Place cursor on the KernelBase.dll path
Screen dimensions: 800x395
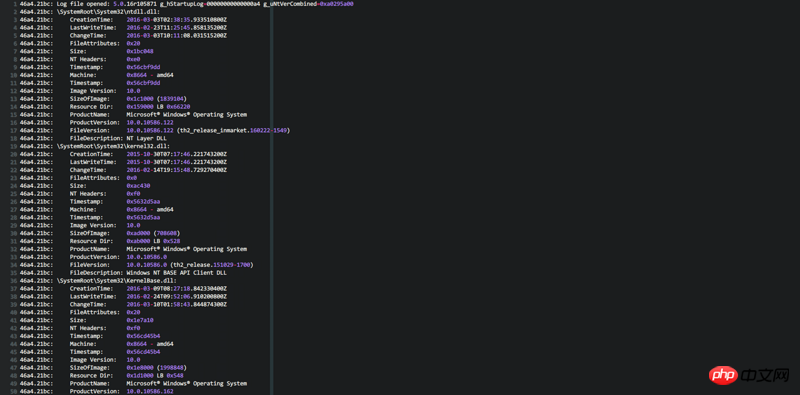coord(116,280)
